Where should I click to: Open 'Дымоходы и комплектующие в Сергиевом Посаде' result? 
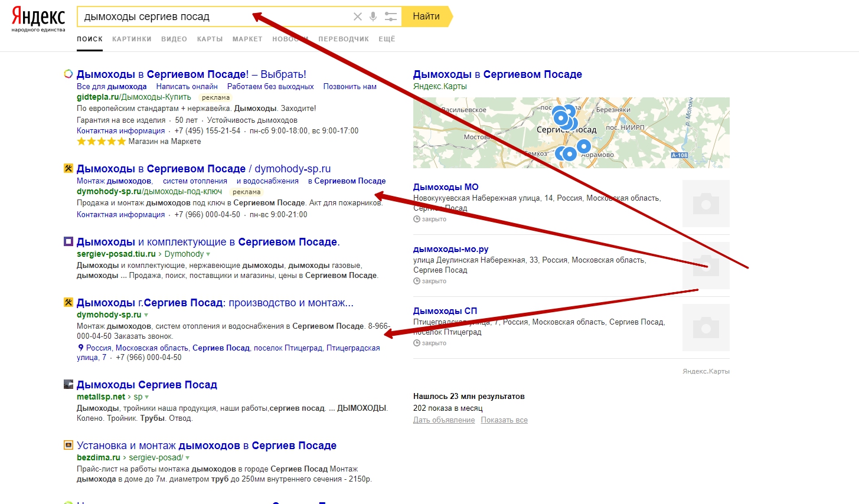208,242
